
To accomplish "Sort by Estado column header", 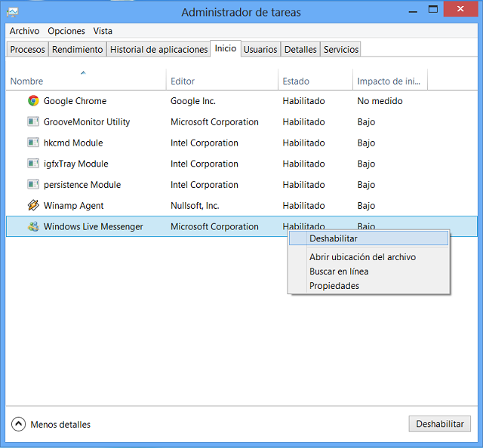I will [296, 81].
